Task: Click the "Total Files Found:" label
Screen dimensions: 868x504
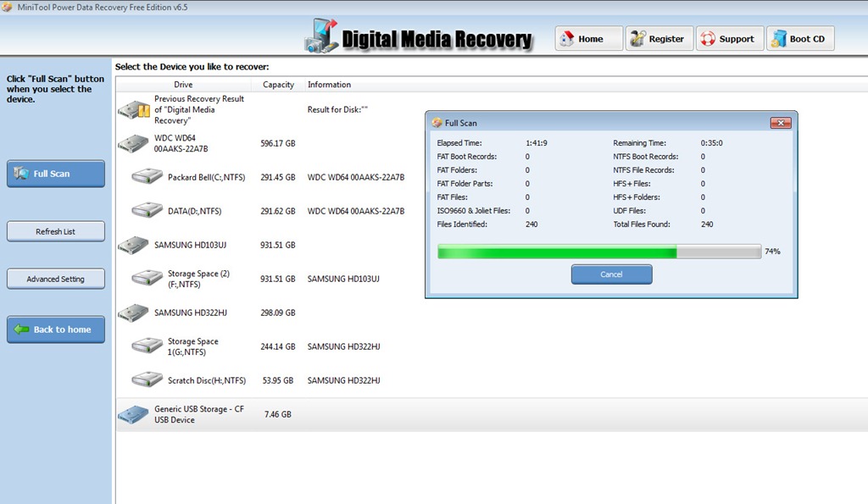Action: tap(642, 224)
